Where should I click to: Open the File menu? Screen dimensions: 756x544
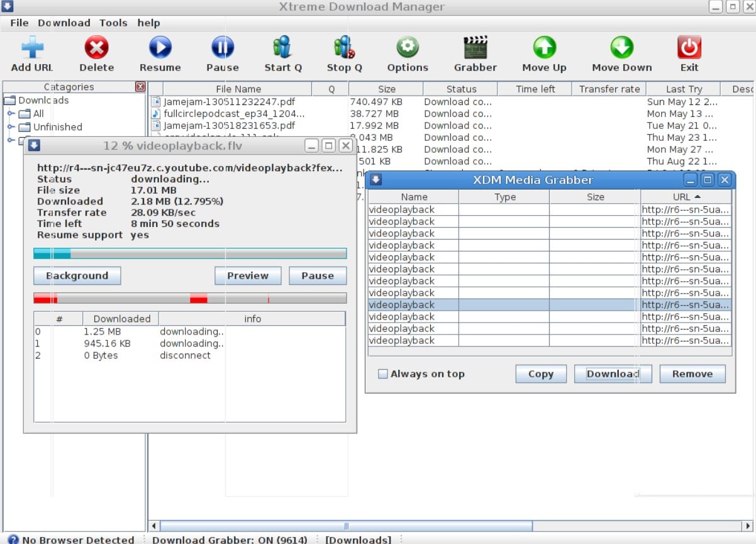(x=19, y=23)
